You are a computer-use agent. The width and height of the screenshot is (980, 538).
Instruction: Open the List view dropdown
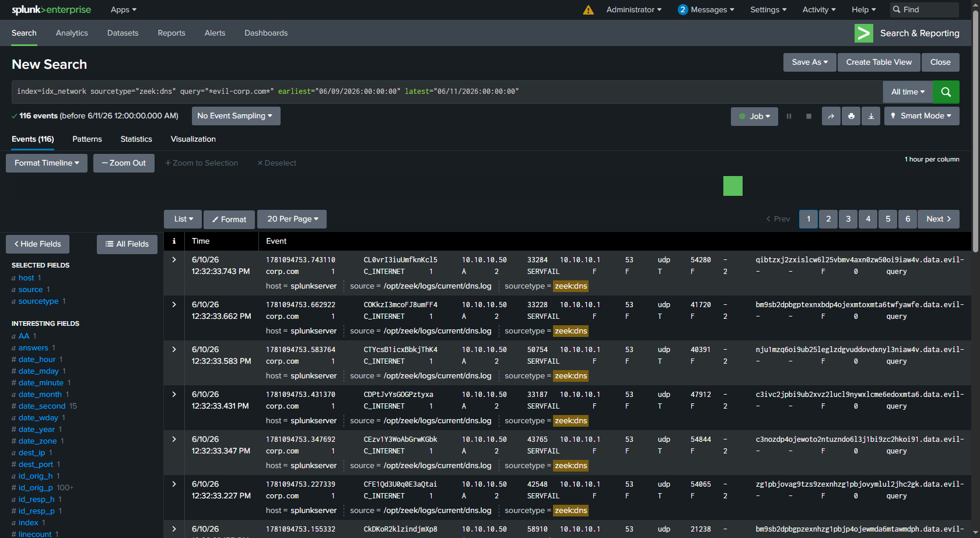[183, 219]
